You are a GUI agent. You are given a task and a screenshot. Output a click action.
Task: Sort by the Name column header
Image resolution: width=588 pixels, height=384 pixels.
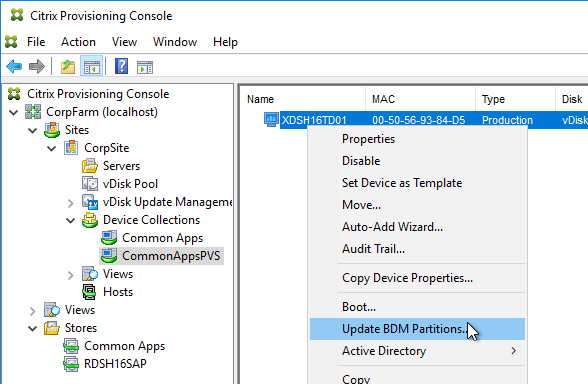tap(303, 99)
